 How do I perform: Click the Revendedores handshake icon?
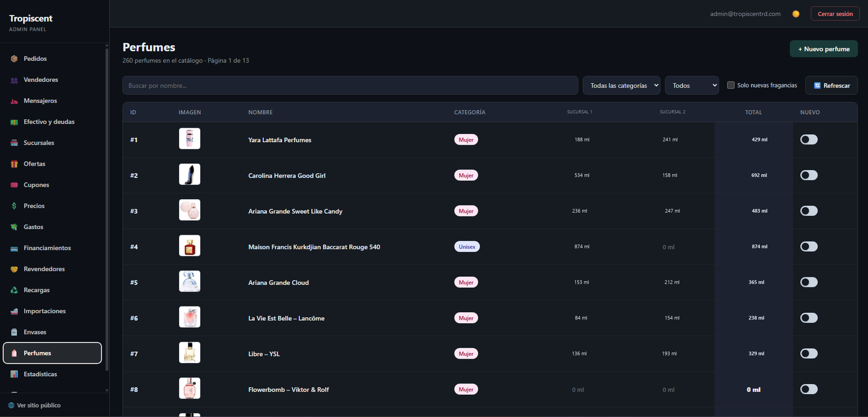pos(14,269)
